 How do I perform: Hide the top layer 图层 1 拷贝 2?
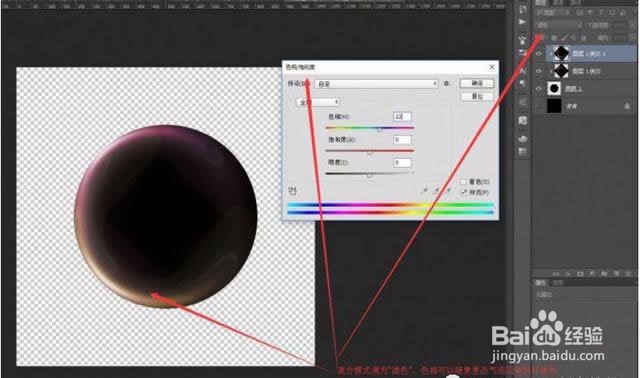pyautogui.click(x=539, y=53)
